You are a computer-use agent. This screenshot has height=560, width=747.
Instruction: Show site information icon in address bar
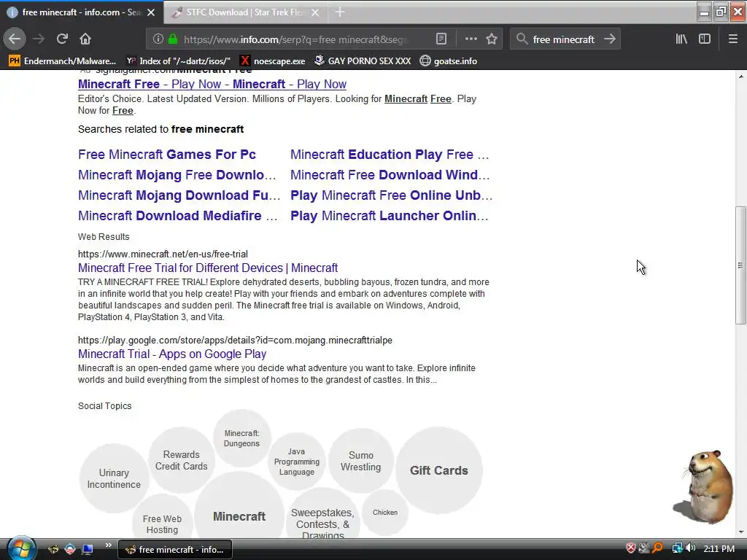pyautogui.click(x=158, y=39)
